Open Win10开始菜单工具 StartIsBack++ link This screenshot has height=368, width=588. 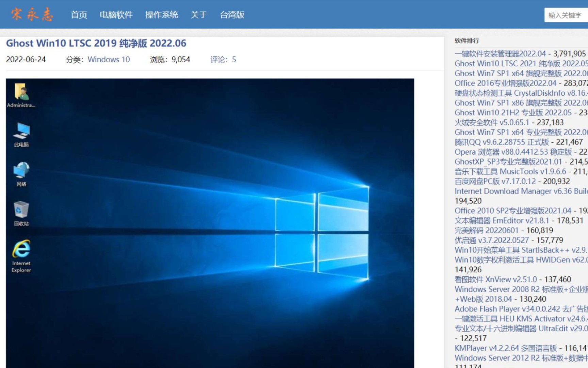tap(521, 250)
